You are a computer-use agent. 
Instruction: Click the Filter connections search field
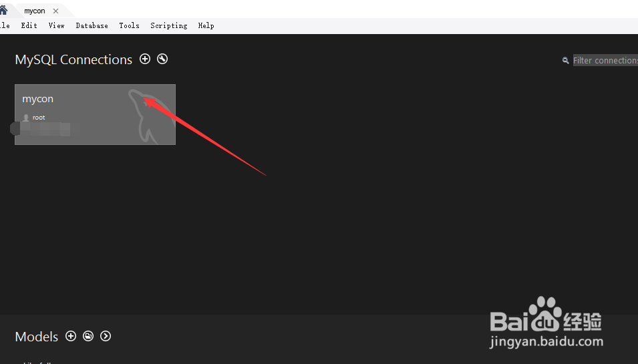point(605,60)
